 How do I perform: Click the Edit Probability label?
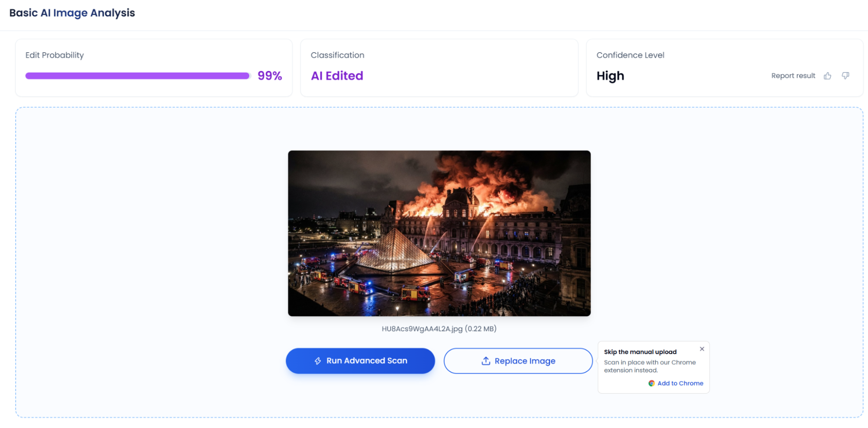[54, 55]
